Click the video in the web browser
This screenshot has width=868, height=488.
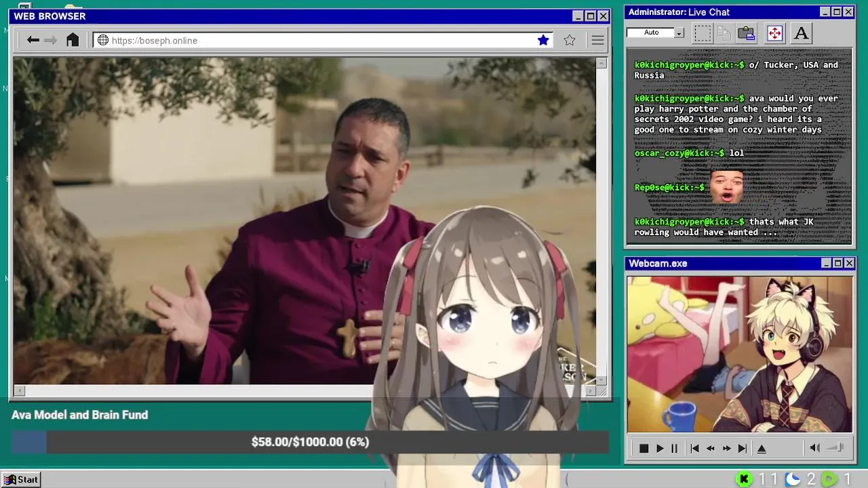[x=304, y=221]
